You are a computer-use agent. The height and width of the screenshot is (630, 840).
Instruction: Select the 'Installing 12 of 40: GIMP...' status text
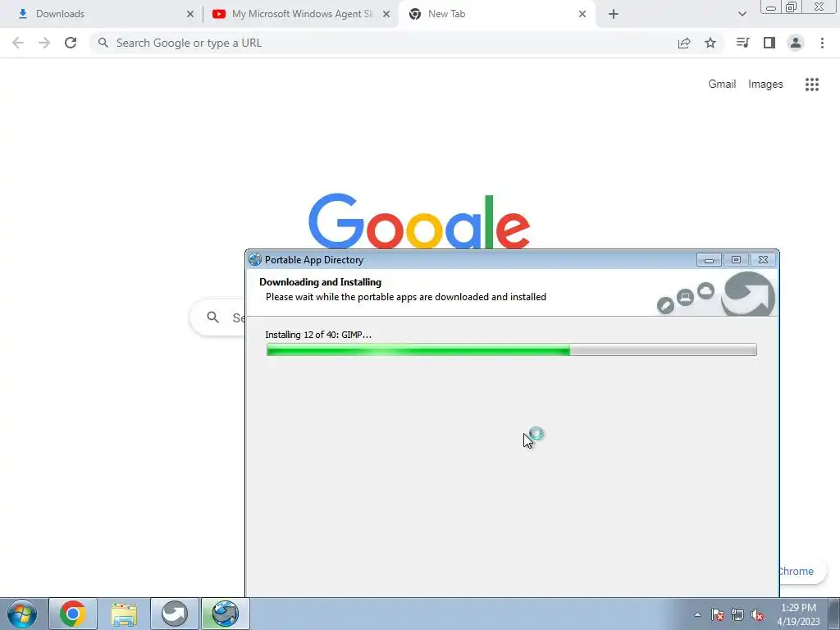click(x=318, y=335)
